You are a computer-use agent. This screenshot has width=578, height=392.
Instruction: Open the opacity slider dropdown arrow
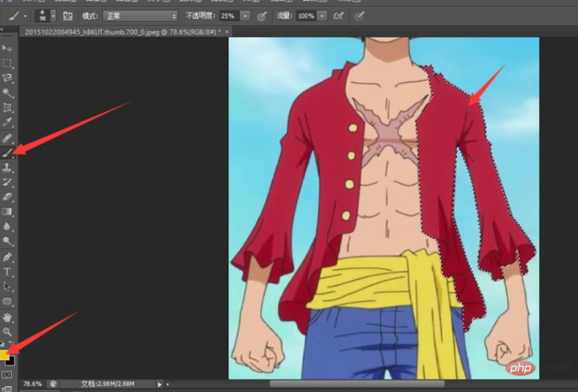point(245,16)
